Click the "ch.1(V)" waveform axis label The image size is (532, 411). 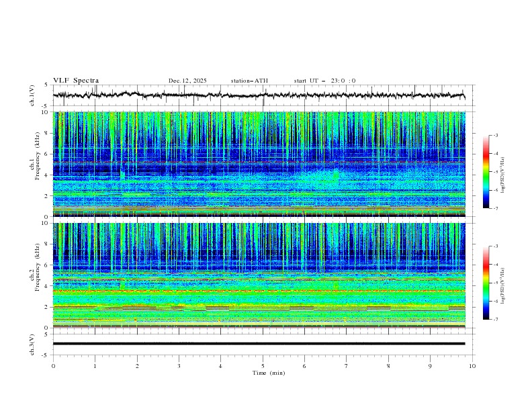pos(32,95)
